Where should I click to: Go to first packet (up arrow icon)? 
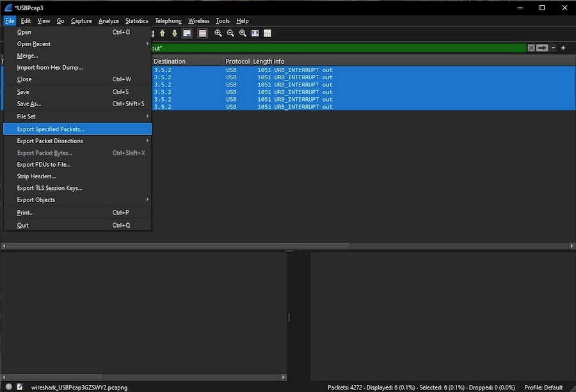pyautogui.click(x=163, y=33)
